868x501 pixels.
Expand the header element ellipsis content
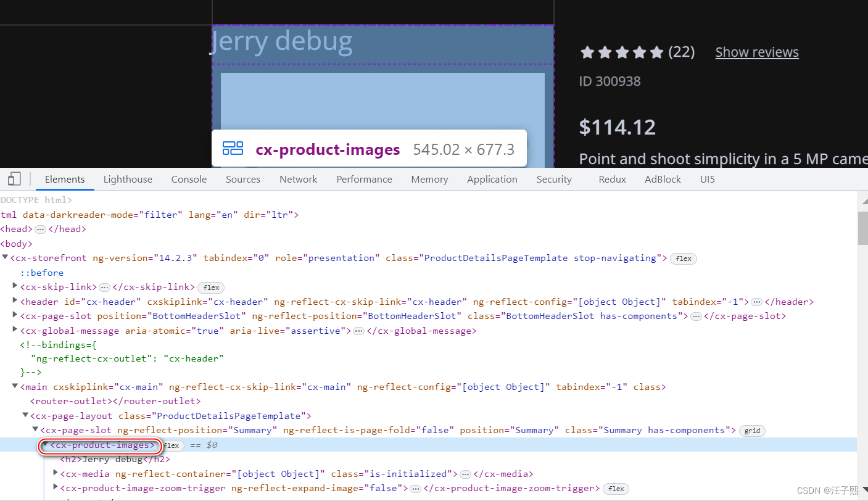click(757, 302)
